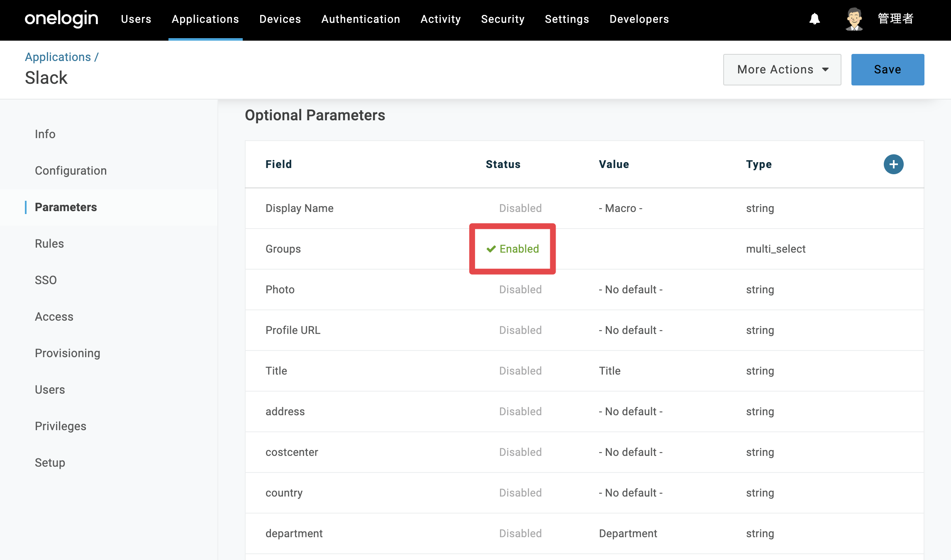Click the More Actions caret arrow

click(x=825, y=70)
